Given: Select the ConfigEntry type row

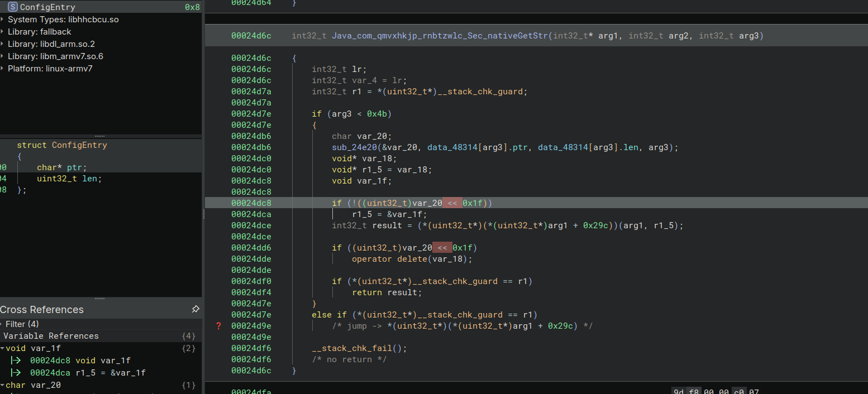Looking at the screenshot, I should pyautogui.click(x=101, y=7).
